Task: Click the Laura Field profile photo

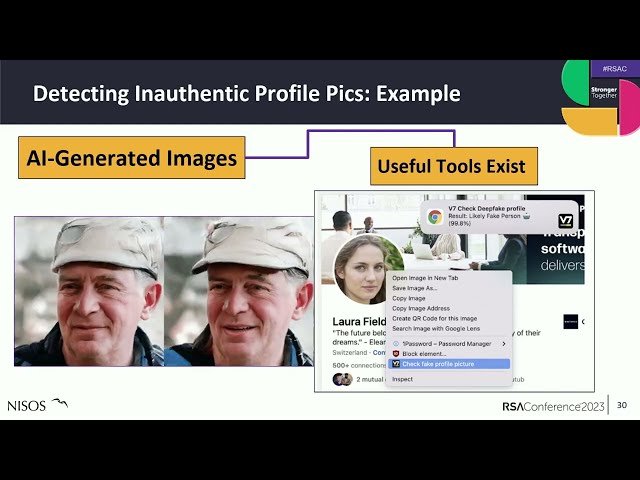Action: tap(361, 268)
